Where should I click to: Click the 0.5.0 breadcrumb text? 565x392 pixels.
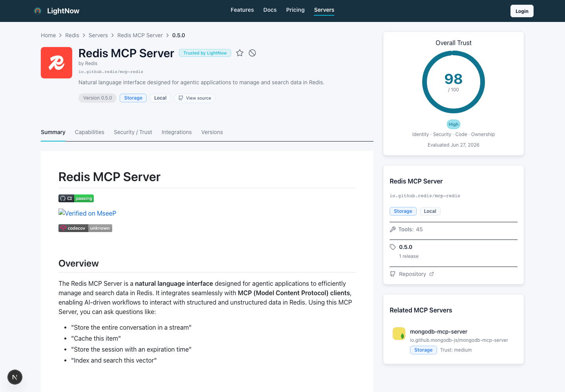(x=179, y=35)
